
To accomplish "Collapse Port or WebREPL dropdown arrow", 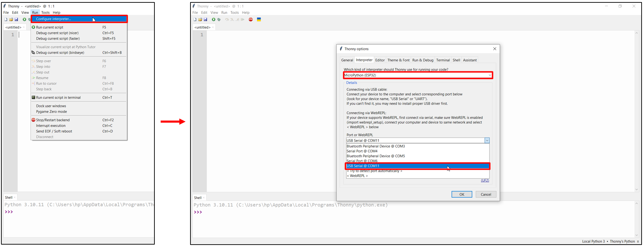I will click(487, 140).
